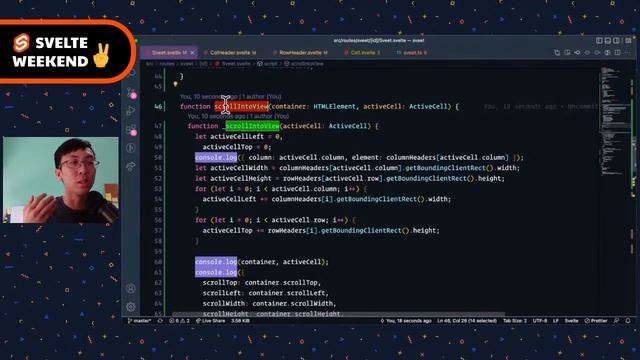Change the Tab Size setting in status bar
Screen dimensions: 640x360
(515, 321)
